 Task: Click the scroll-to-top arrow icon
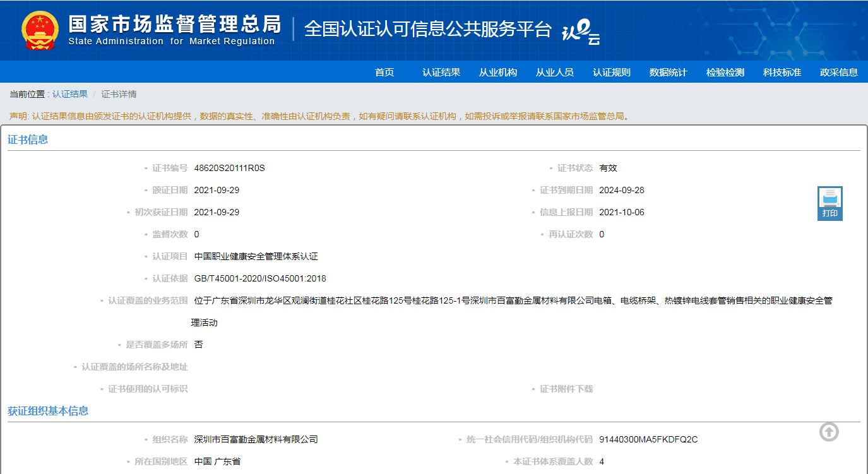(x=829, y=432)
